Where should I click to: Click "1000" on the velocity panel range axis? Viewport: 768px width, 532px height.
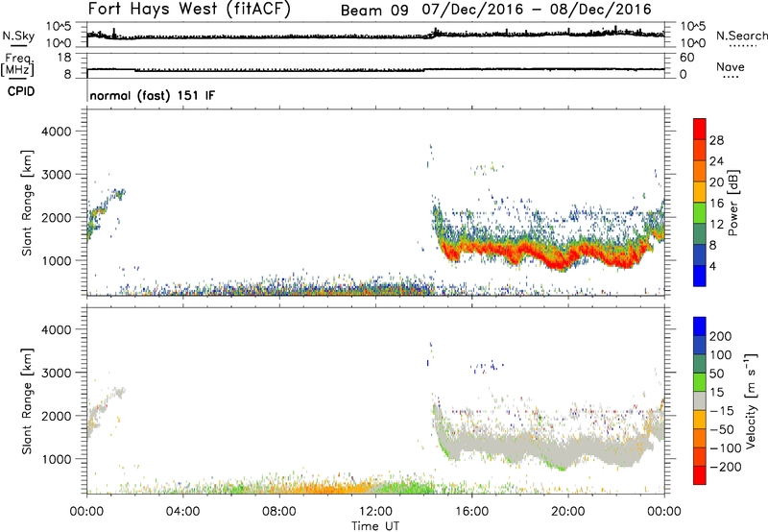57,459
